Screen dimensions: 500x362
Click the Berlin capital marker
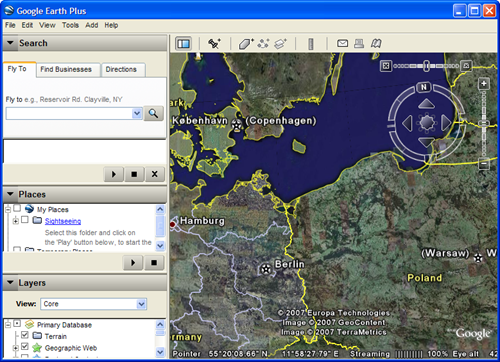(266, 269)
